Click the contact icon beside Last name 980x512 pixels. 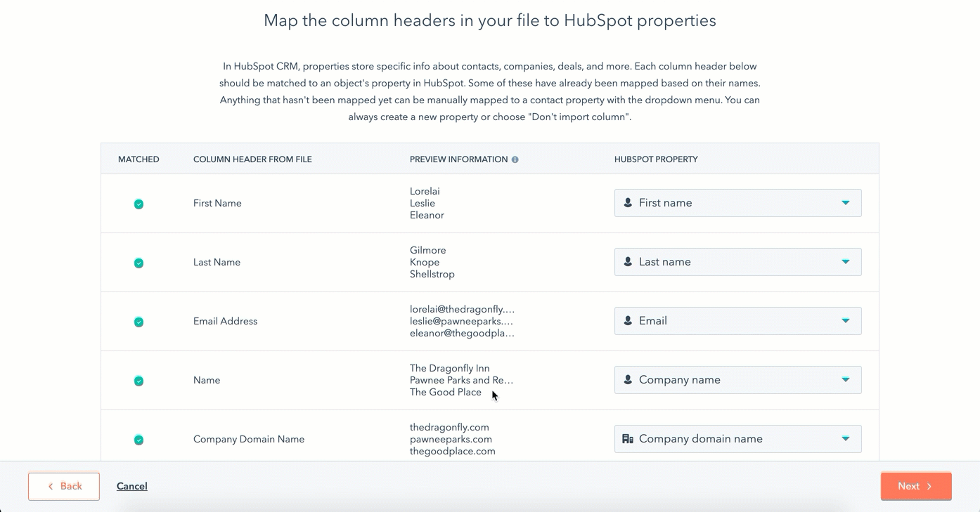point(628,262)
